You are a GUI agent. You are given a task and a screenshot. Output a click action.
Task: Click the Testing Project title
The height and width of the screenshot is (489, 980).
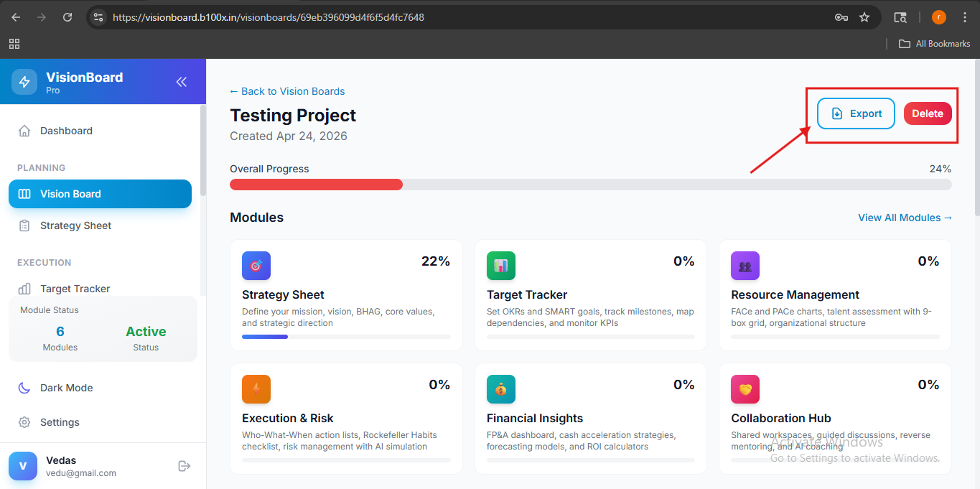click(x=293, y=116)
